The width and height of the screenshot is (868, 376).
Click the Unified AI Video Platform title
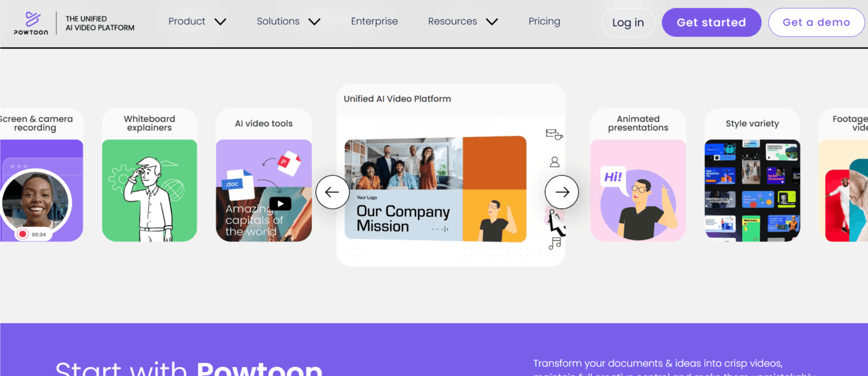397,99
